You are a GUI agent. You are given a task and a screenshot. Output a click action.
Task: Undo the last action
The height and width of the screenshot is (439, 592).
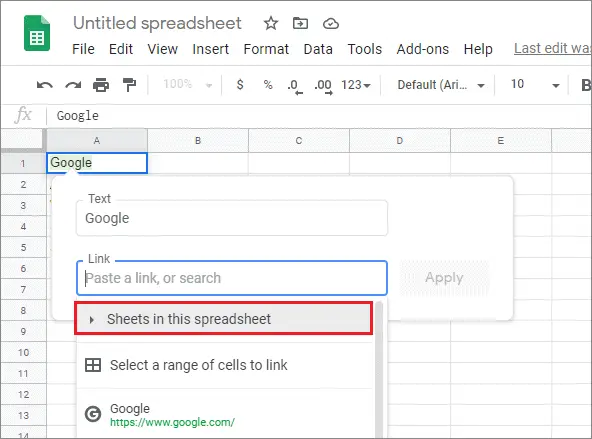45,85
